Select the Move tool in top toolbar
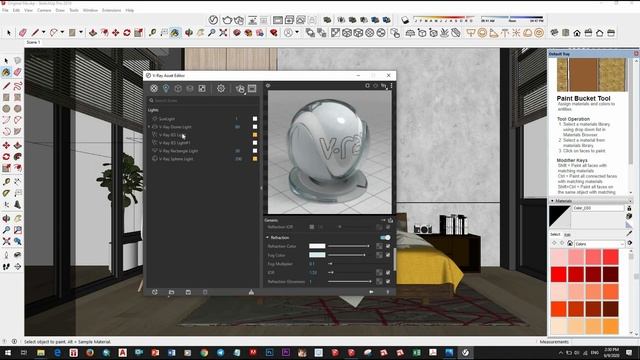 (x=116, y=33)
